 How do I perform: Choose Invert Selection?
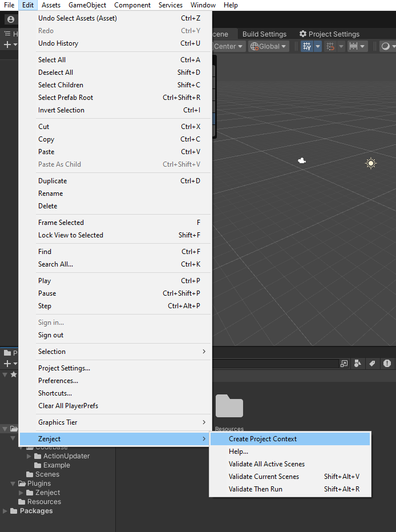pyautogui.click(x=115, y=110)
